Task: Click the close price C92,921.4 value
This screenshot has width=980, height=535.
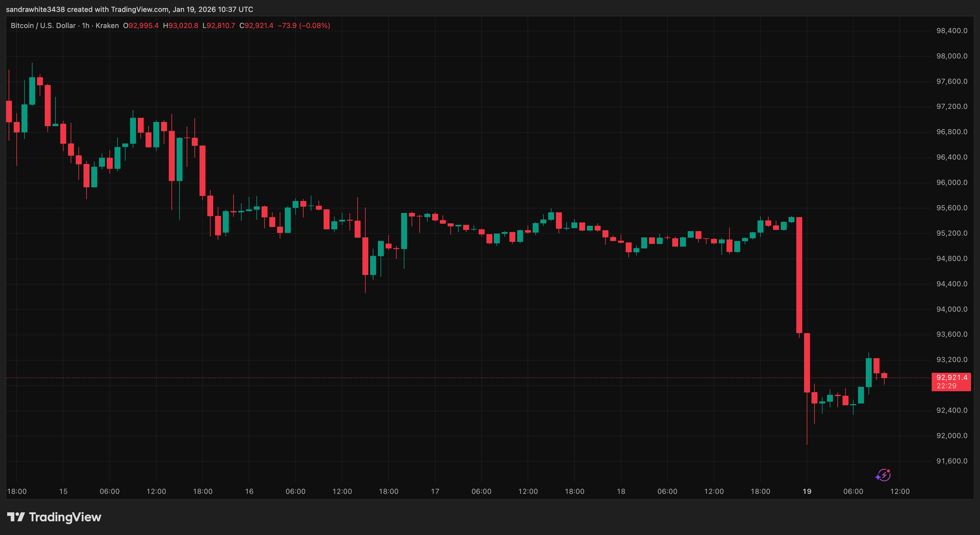Action: coord(256,25)
